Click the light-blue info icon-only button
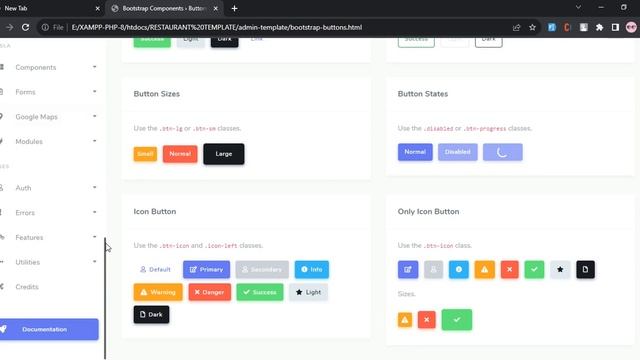This screenshot has width=640, height=360. tap(459, 269)
